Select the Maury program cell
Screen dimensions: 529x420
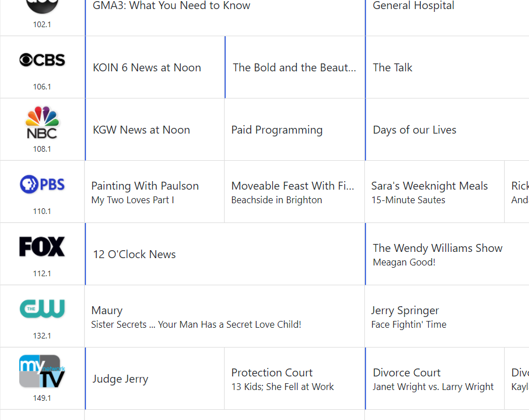point(196,316)
